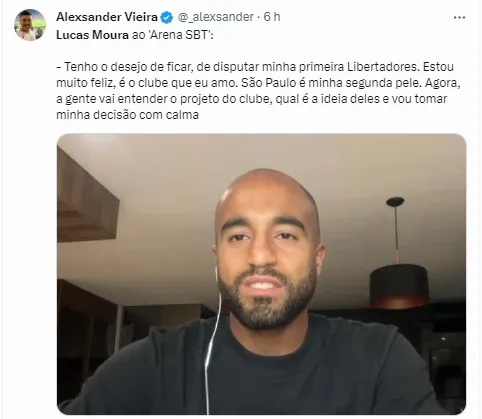Open Alexsander Vieira's profile avatar

tap(30, 25)
